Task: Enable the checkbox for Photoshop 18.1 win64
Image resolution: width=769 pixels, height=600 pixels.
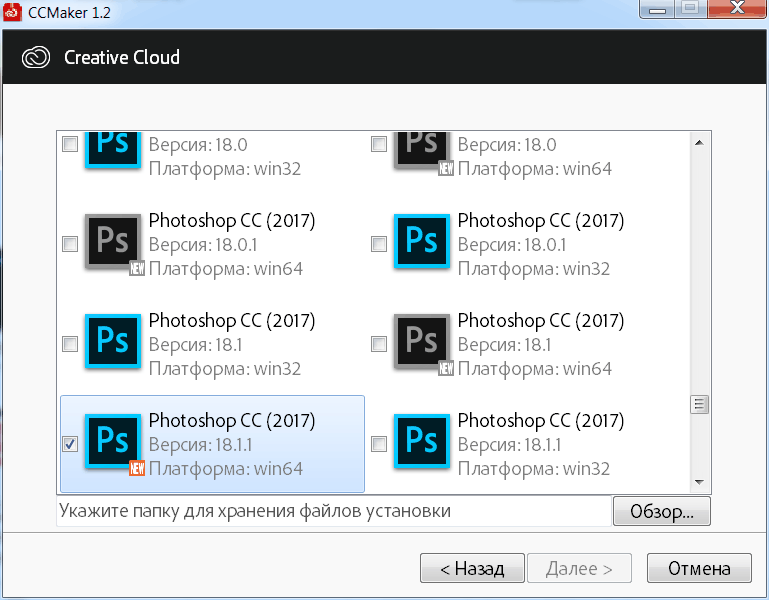Action: click(x=379, y=344)
